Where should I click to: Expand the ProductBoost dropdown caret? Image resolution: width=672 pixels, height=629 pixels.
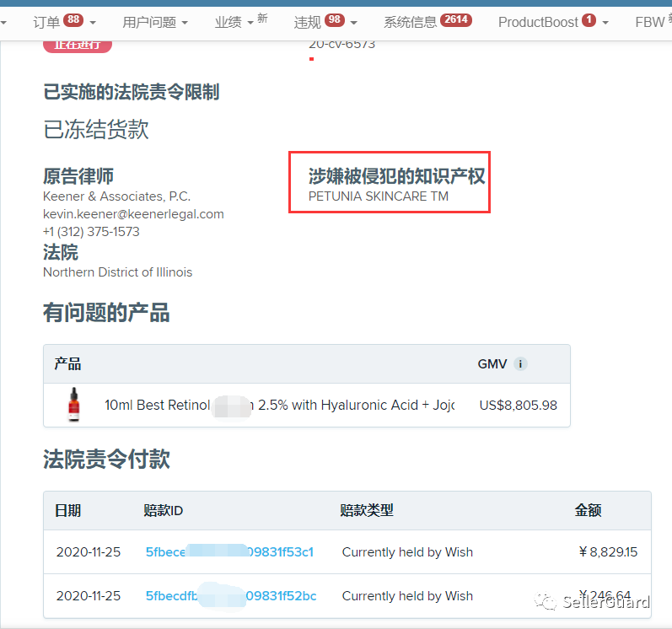pos(605,23)
